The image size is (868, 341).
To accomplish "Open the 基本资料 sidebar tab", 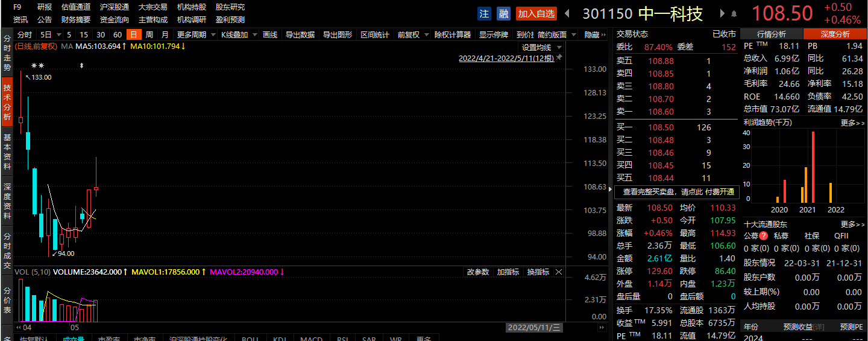I will click(7, 151).
